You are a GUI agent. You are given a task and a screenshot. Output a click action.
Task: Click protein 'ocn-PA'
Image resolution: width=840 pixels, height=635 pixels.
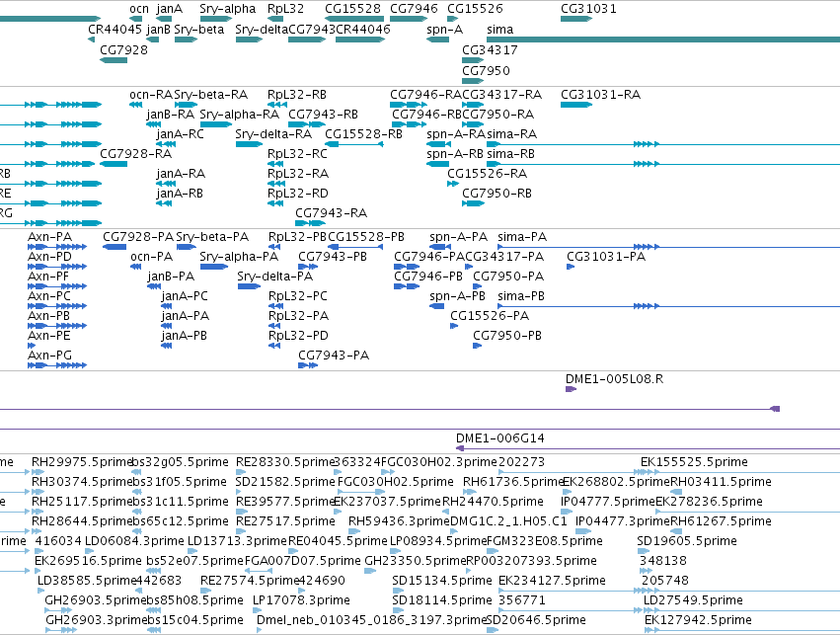point(152,257)
